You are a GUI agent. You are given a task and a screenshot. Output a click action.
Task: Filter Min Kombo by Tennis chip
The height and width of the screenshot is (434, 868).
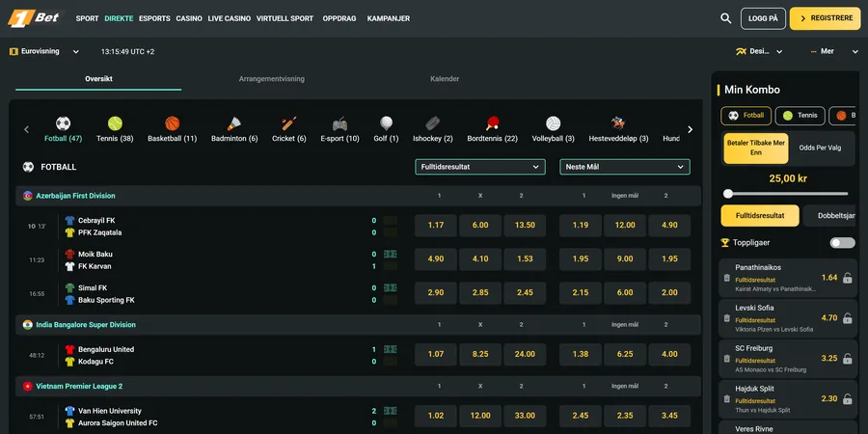point(800,116)
